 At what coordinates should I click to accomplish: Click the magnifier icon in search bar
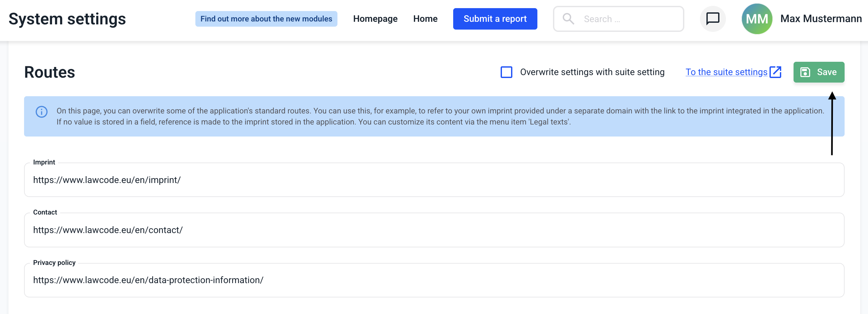tap(568, 19)
